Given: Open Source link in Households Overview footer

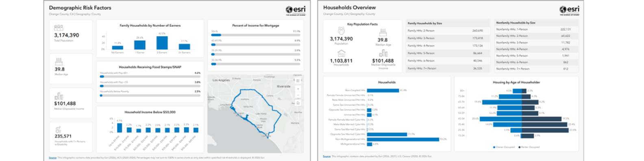Looking at the screenshot, I should (x=326, y=156).
